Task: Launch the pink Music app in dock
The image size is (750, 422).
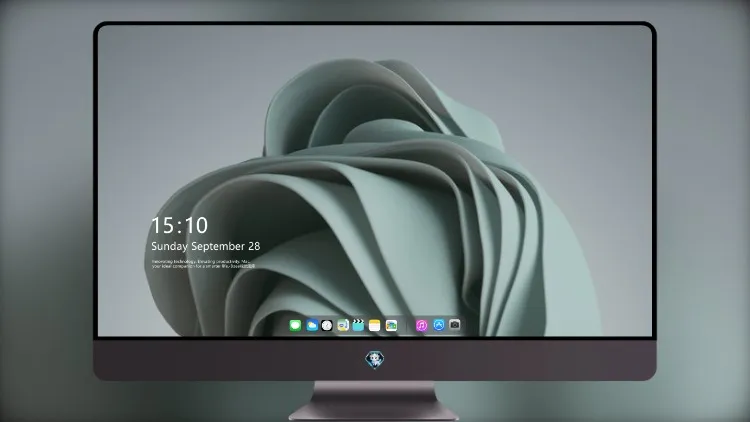Action: (421, 325)
